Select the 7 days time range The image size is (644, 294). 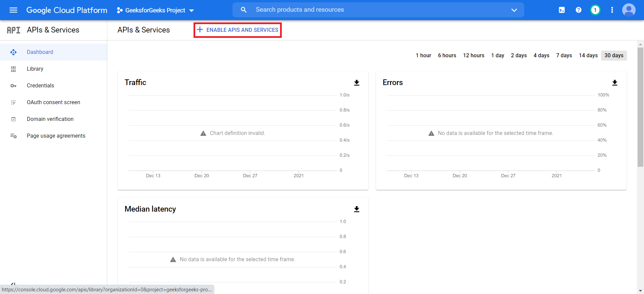[x=564, y=56]
